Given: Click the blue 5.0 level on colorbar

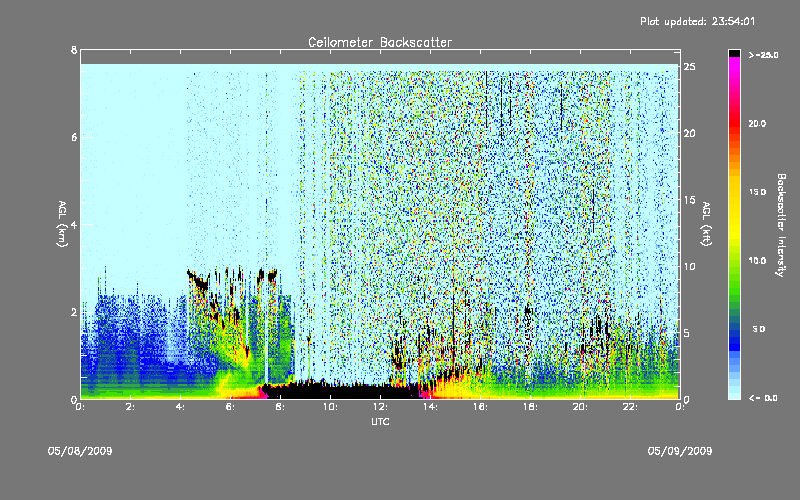Looking at the screenshot, I should 734,330.
